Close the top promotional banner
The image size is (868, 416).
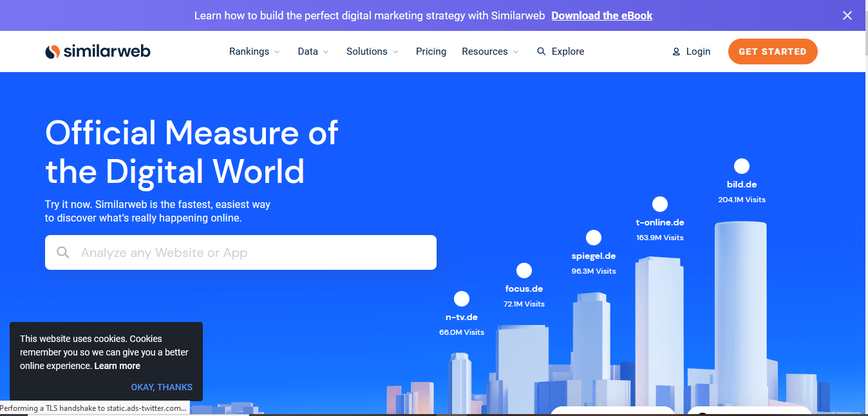coord(847,15)
